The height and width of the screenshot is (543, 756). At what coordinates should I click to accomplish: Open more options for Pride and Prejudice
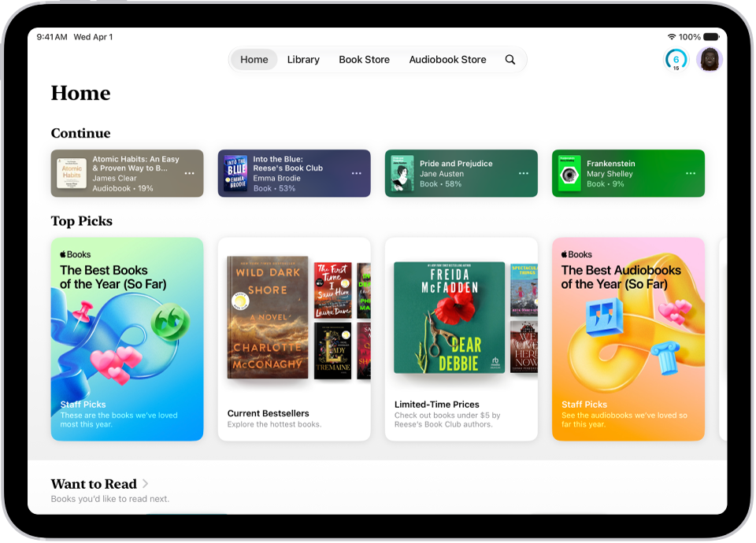524,173
